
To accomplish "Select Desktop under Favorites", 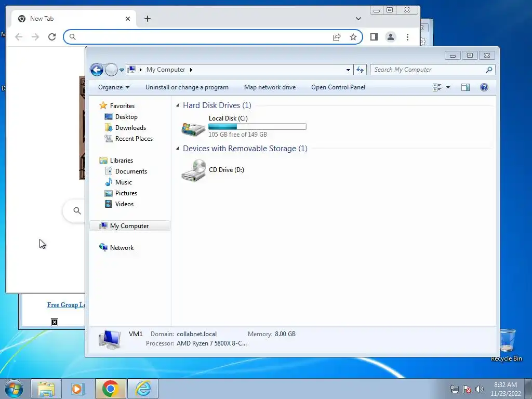I will point(121,117).
